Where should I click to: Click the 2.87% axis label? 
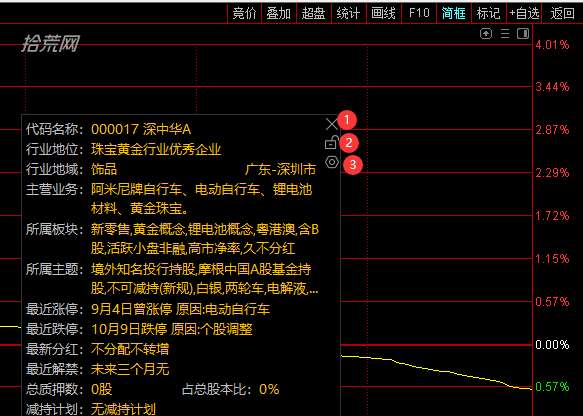point(552,130)
